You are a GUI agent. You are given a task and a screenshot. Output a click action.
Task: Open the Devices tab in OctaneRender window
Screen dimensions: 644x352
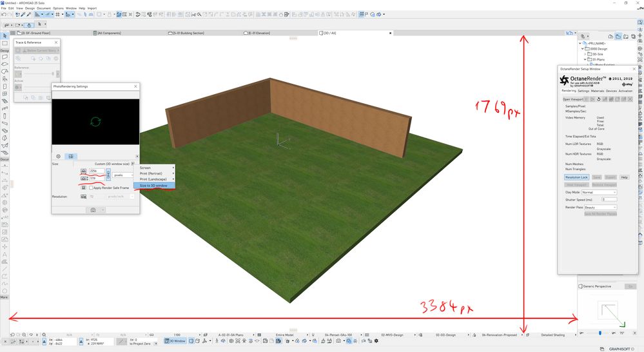[611, 91]
